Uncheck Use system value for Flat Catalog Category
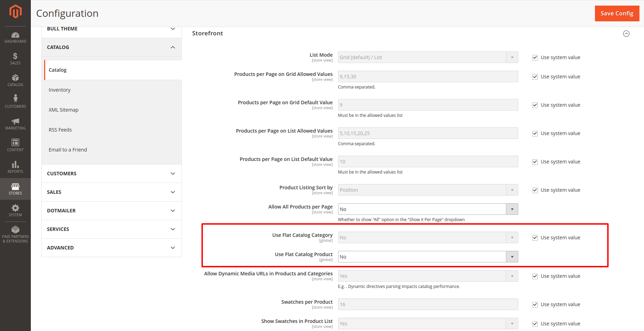 [535, 238]
